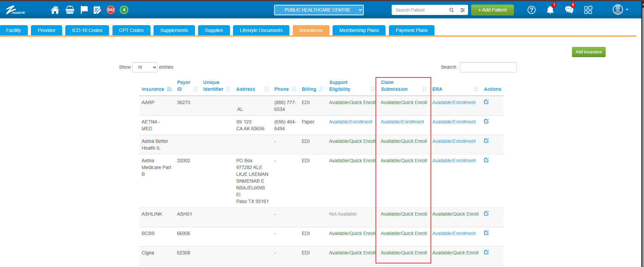This screenshot has width=644, height=267.
Task: Open advanced patient search filter icon
Action: click(462, 10)
